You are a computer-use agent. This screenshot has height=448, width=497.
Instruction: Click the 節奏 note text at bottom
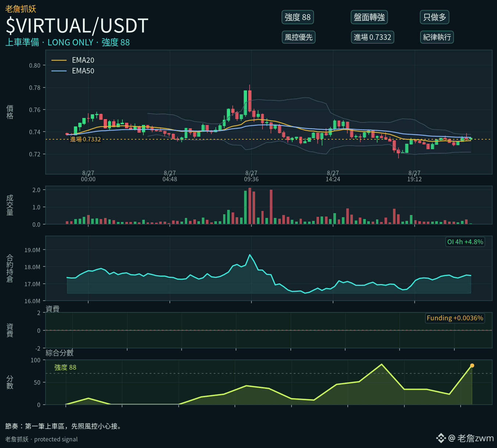64,426
